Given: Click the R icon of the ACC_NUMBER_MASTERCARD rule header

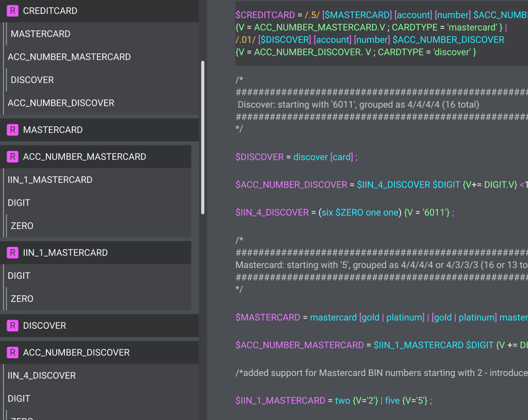Looking at the screenshot, I should click(x=13, y=157).
